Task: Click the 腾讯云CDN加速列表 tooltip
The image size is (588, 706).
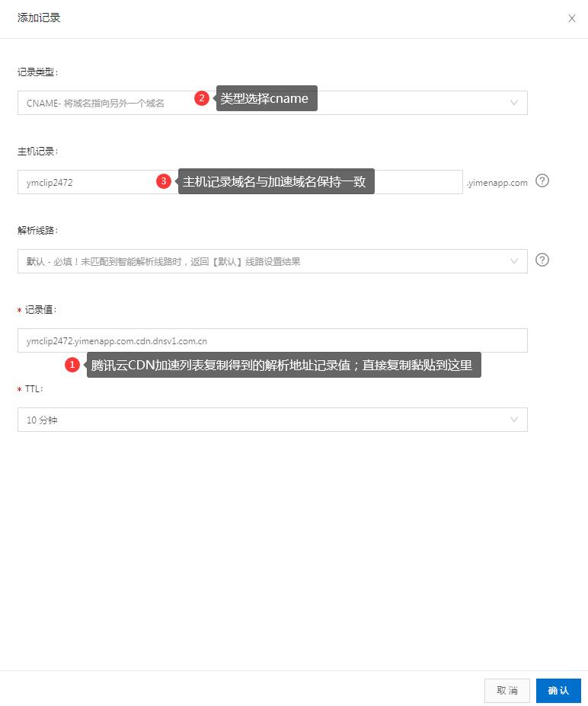Action: tap(283, 366)
